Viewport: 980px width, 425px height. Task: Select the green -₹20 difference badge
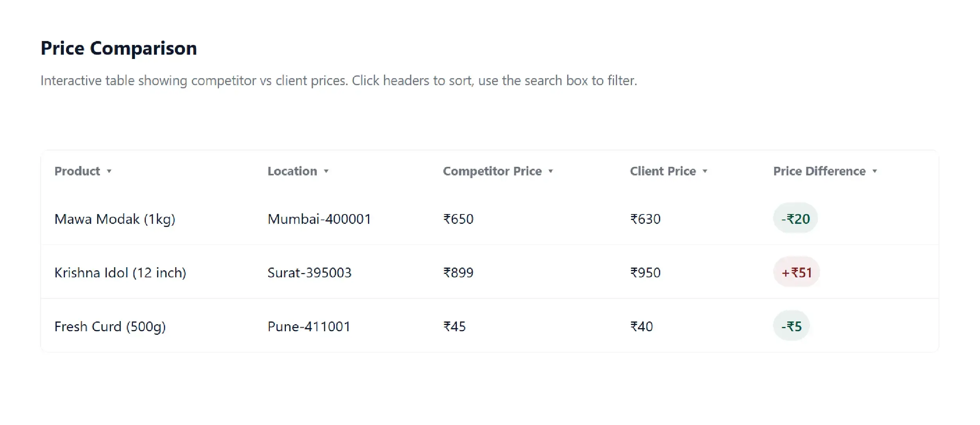(795, 218)
